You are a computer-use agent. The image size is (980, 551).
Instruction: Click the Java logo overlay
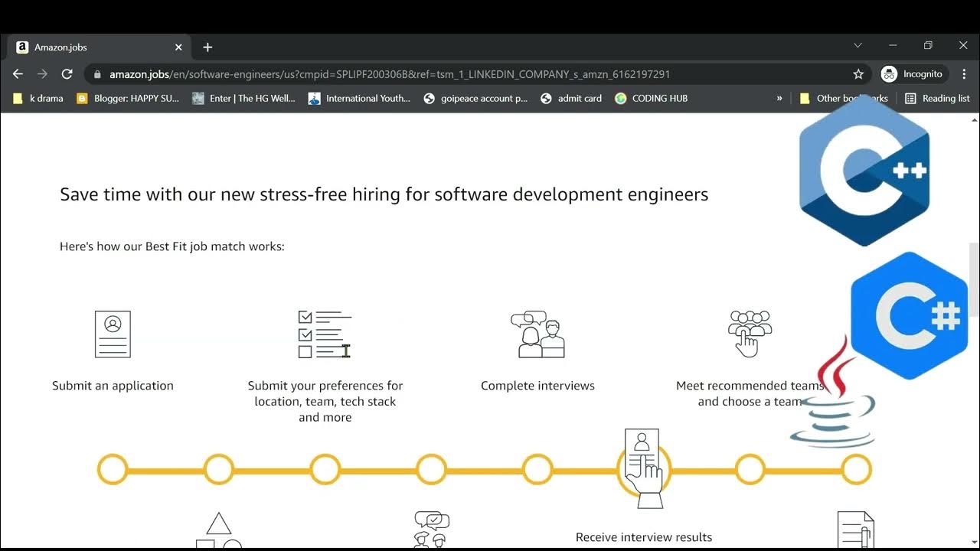833,392
